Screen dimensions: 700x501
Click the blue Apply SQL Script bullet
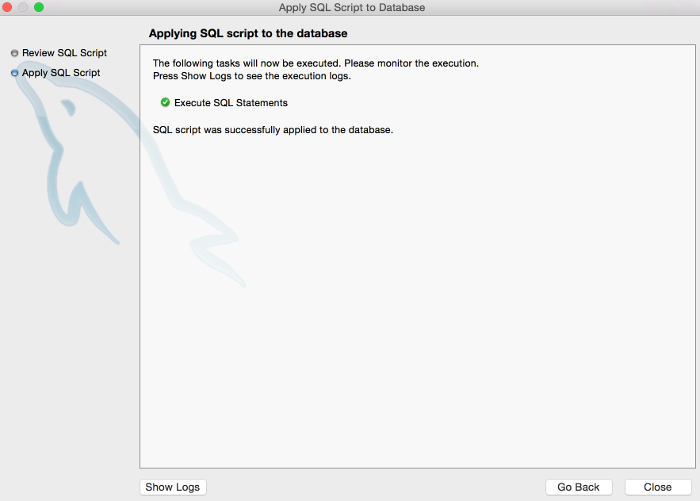(15, 73)
